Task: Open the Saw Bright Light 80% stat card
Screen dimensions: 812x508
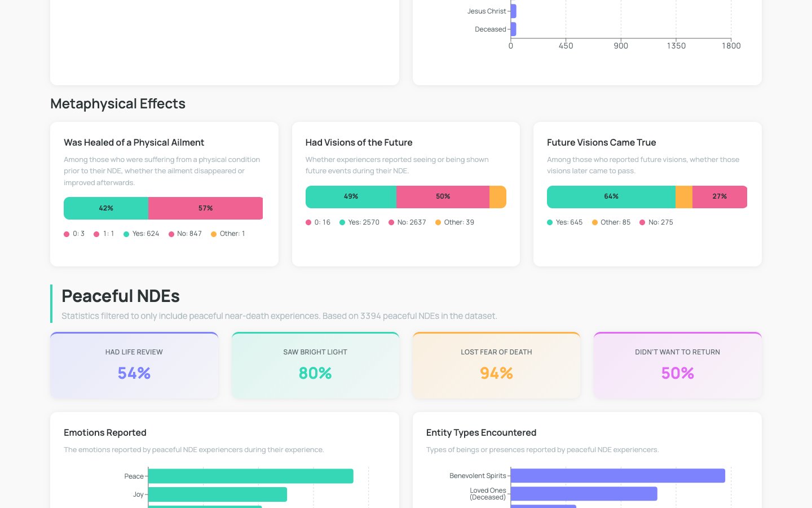Action: tap(315, 365)
